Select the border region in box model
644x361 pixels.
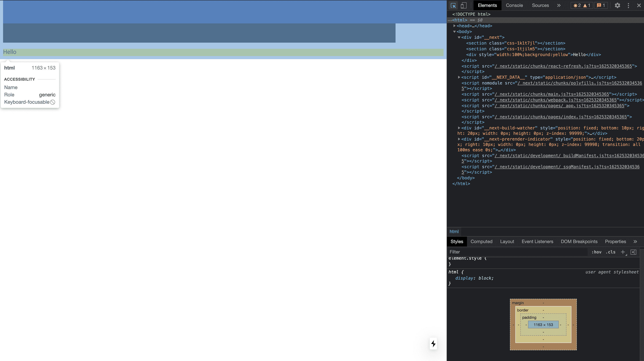[x=523, y=310]
